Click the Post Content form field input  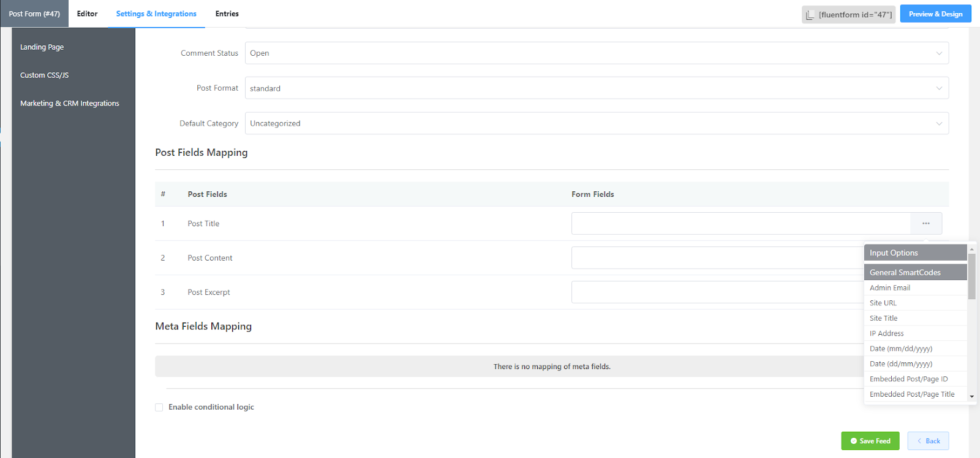[x=718, y=258]
